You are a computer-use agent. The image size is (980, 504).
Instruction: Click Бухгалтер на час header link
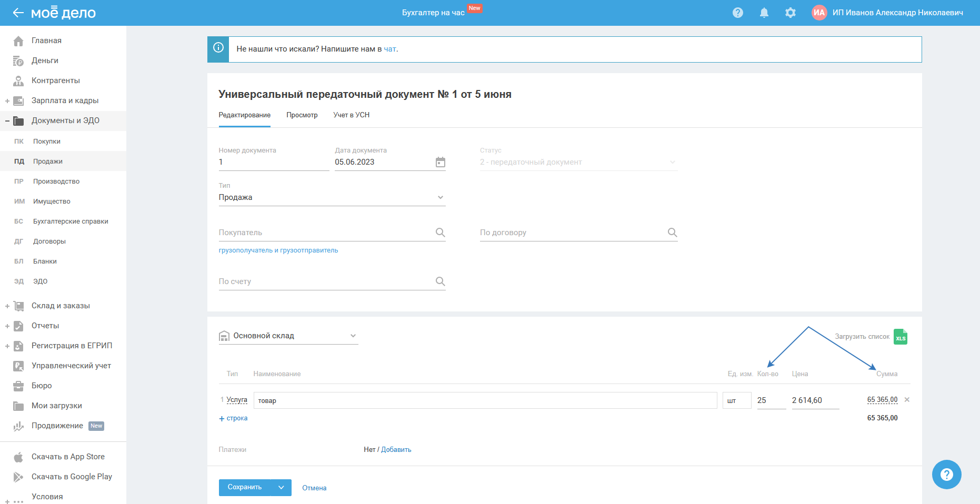tap(433, 13)
